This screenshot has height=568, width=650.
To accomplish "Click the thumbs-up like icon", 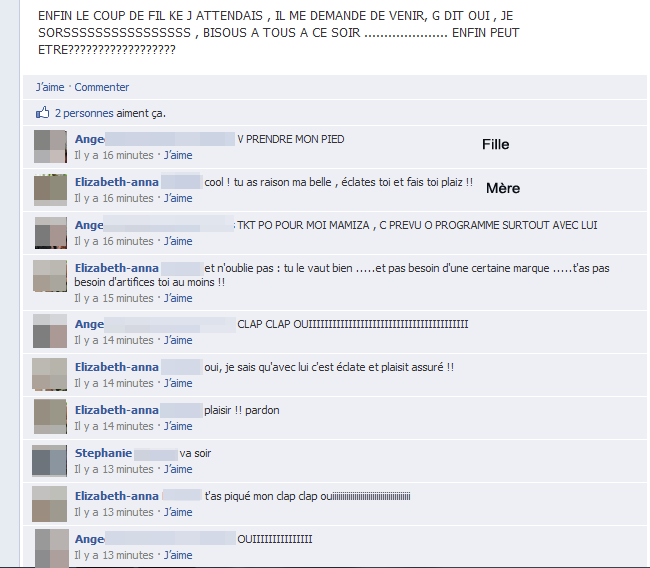I will 42,113.
